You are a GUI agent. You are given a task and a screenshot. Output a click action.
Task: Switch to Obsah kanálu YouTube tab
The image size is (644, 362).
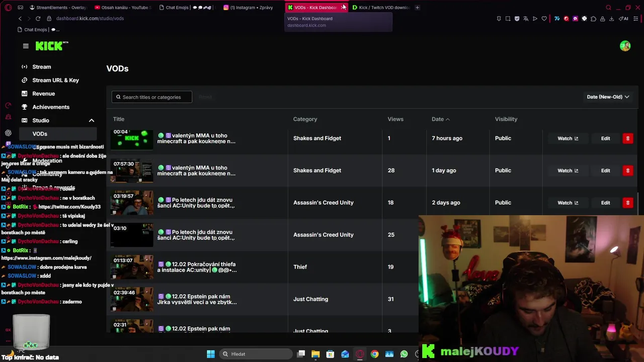point(123,8)
